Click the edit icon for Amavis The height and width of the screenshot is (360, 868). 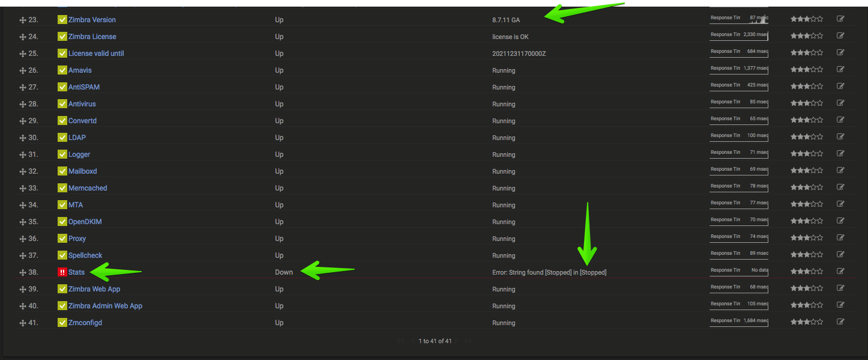click(840, 70)
